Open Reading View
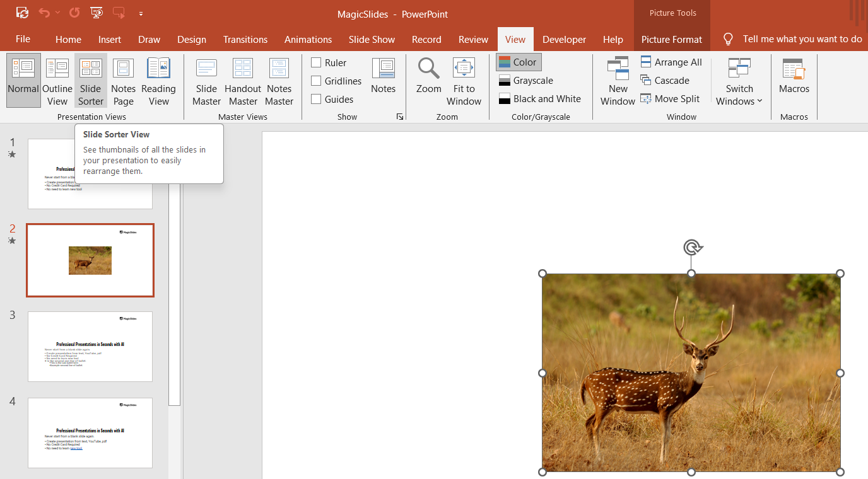868x479 pixels. [x=158, y=82]
